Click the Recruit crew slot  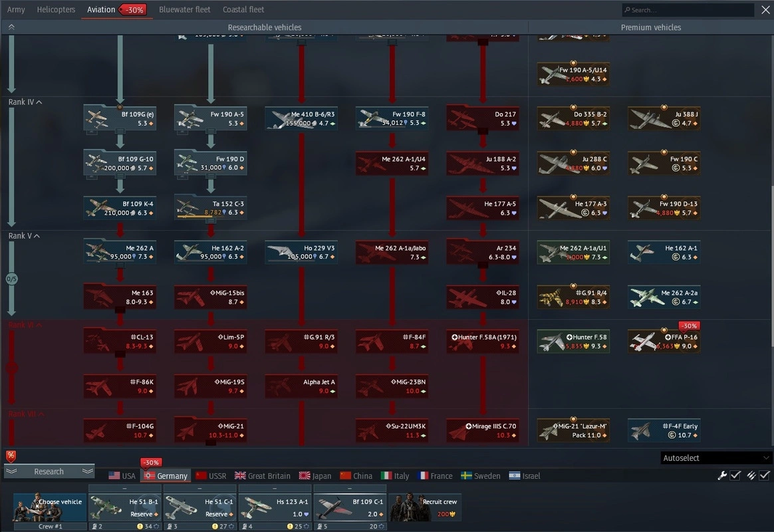coord(425,507)
